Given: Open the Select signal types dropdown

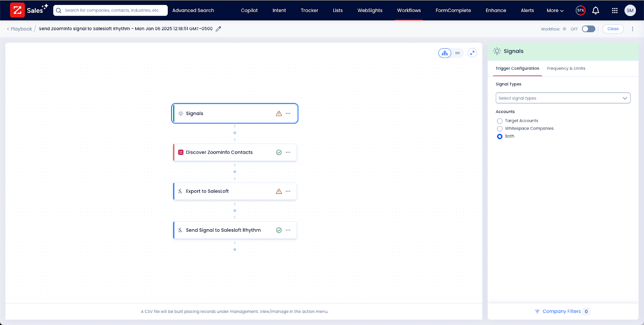Looking at the screenshot, I should 563,98.
